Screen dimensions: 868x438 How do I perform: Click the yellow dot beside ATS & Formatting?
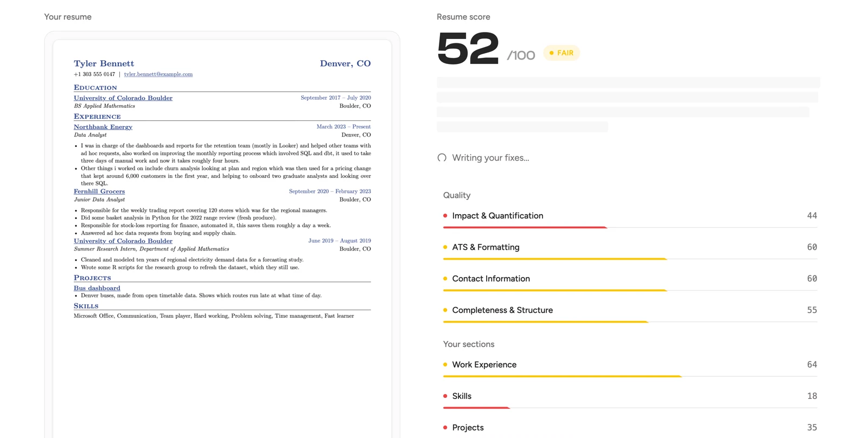click(445, 247)
